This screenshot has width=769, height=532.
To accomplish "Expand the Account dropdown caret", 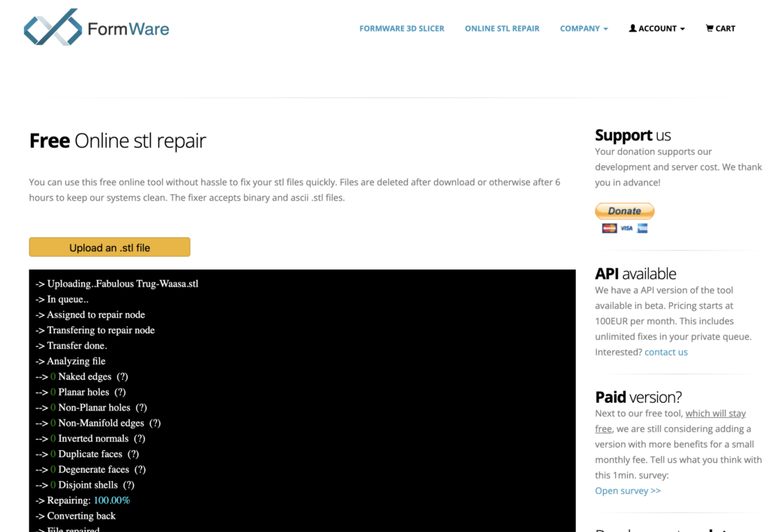I will click(x=683, y=29).
